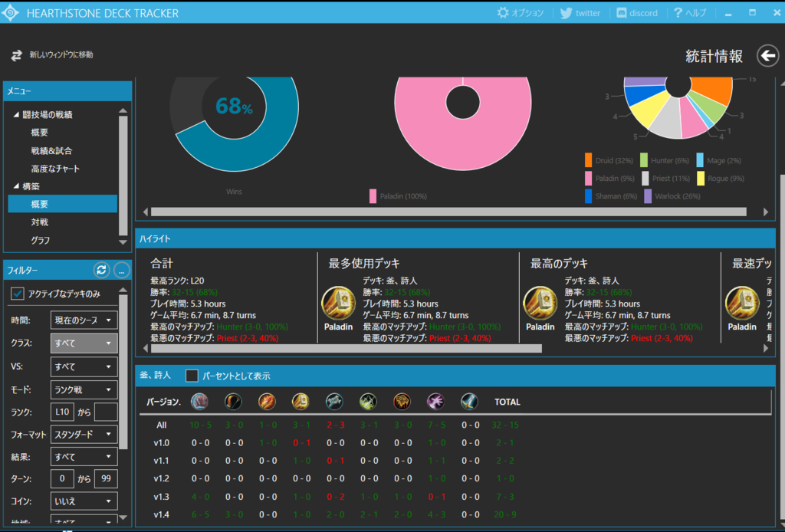Collapse the 構築 tree node
This screenshot has height=532, width=785.
point(16,186)
